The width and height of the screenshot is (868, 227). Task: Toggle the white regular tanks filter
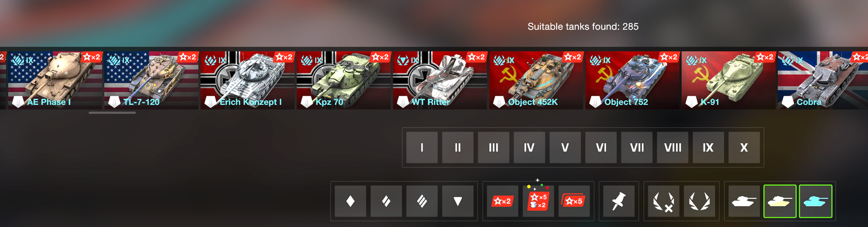pos(744,201)
